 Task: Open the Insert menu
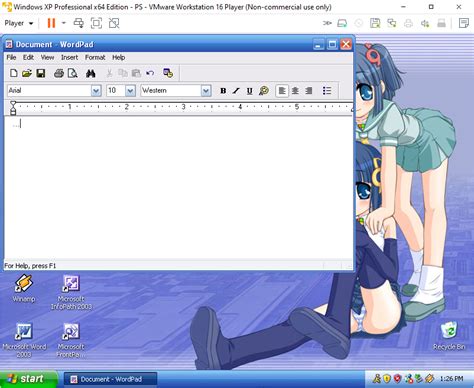pyautogui.click(x=69, y=57)
